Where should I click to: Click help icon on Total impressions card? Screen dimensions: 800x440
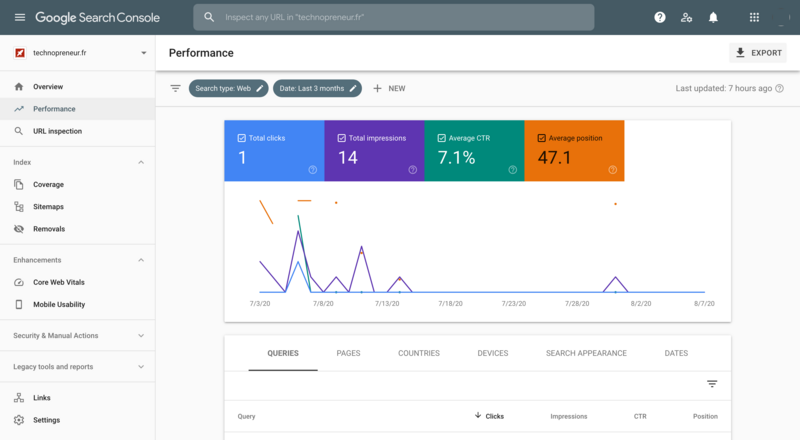(413, 170)
